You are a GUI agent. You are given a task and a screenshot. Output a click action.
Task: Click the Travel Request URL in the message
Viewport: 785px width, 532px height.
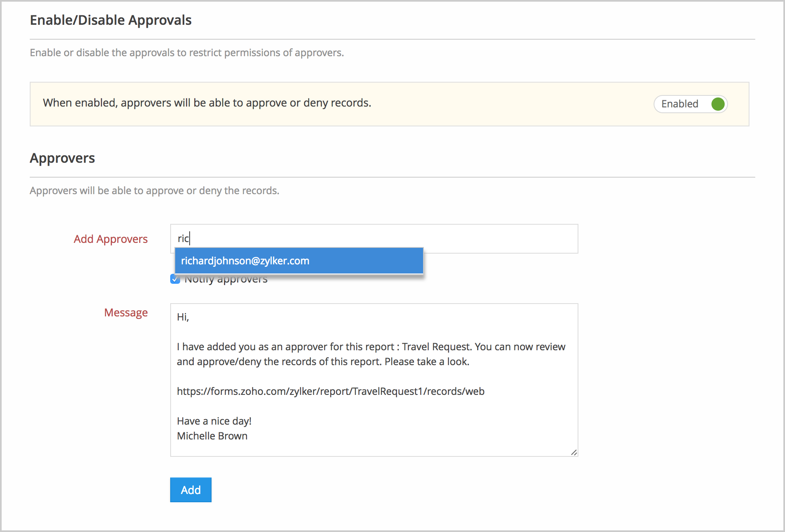(x=331, y=391)
